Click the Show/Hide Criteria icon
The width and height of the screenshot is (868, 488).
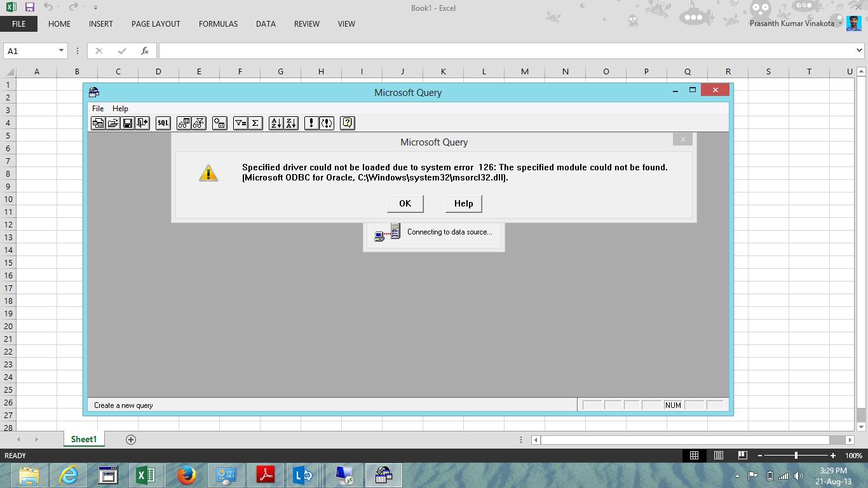point(199,123)
